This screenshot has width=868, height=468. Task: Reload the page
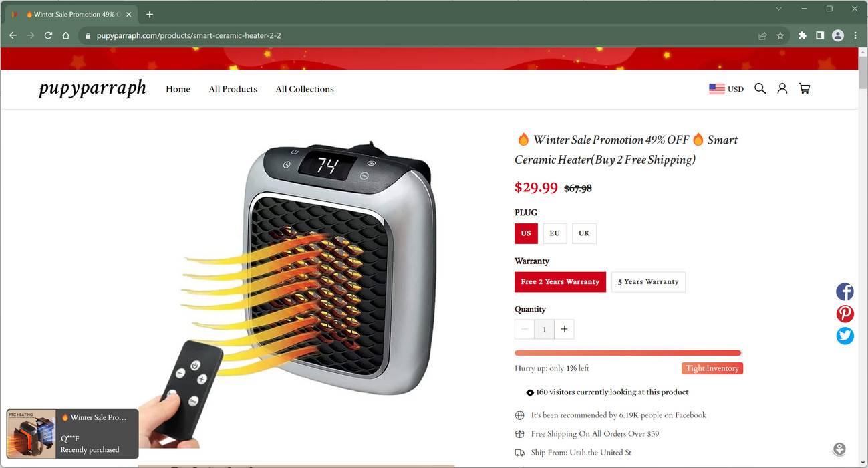tap(48, 35)
